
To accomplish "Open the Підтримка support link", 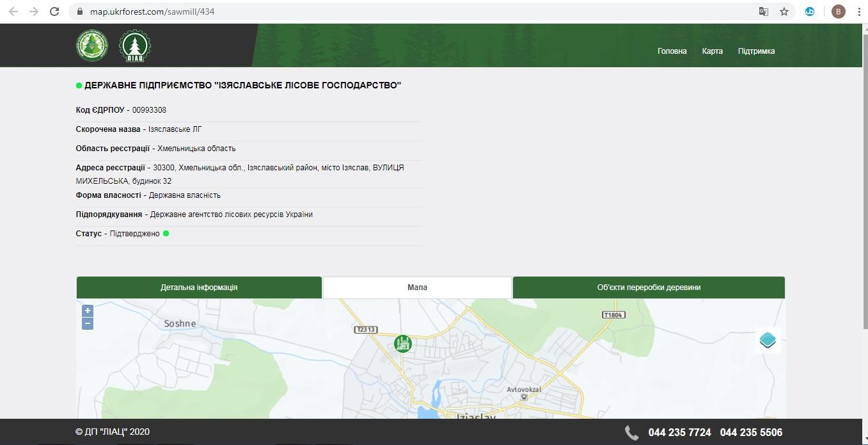I will (756, 51).
